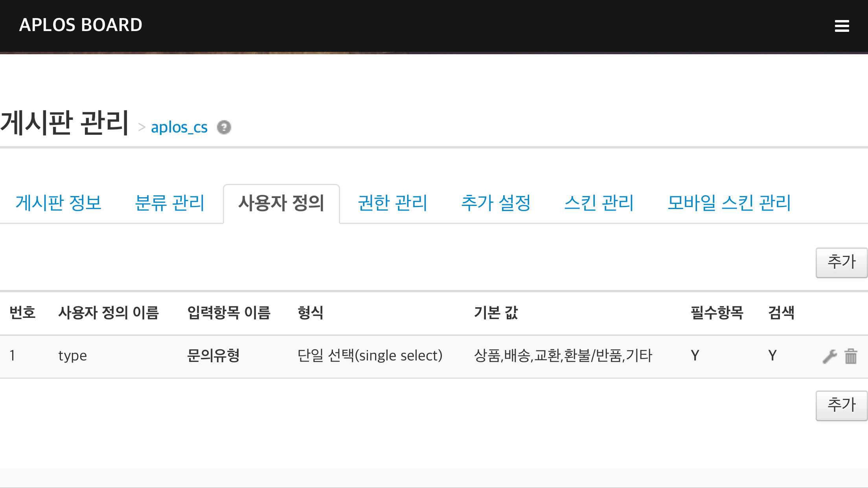This screenshot has height=488, width=868.
Task: Click the top 추가 button
Action: click(x=841, y=262)
